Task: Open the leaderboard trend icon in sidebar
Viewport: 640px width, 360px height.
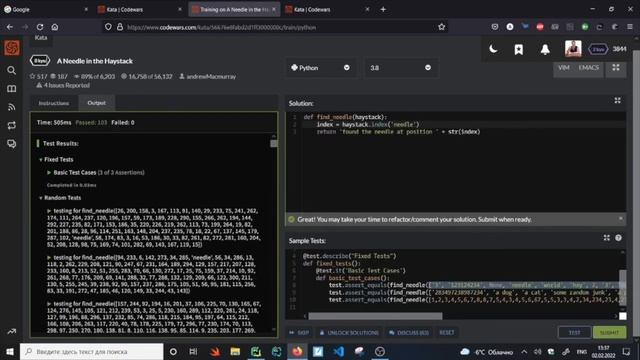Action: 12,331
